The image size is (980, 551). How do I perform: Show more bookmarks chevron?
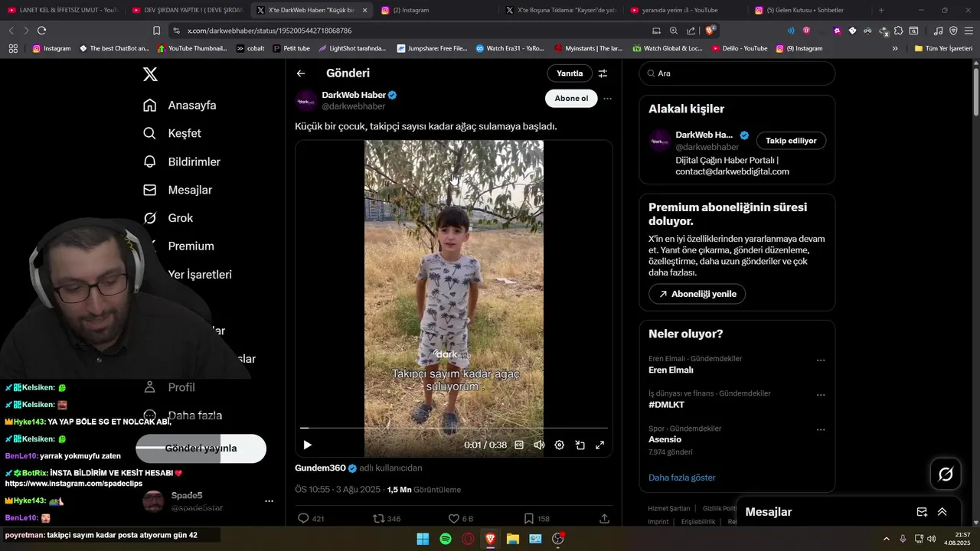click(x=895, y=48)
